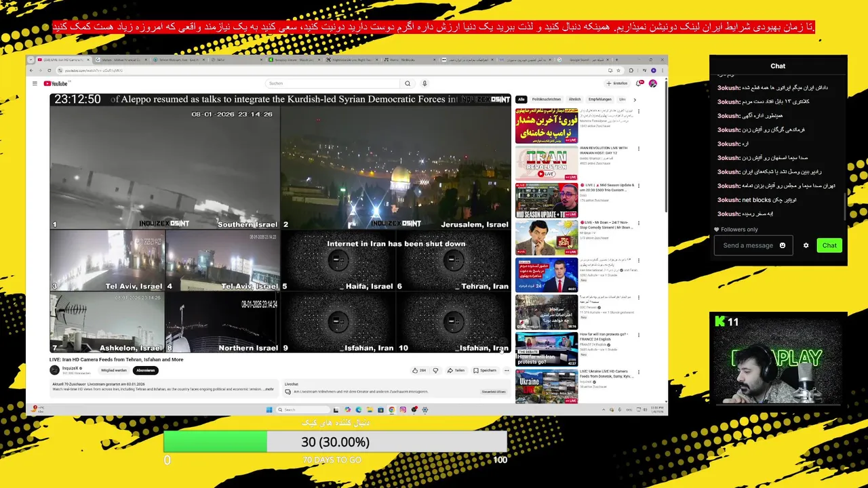Open options menu for Mr Bean video
This screenshot has height=488, width=868.
(638, 223)
